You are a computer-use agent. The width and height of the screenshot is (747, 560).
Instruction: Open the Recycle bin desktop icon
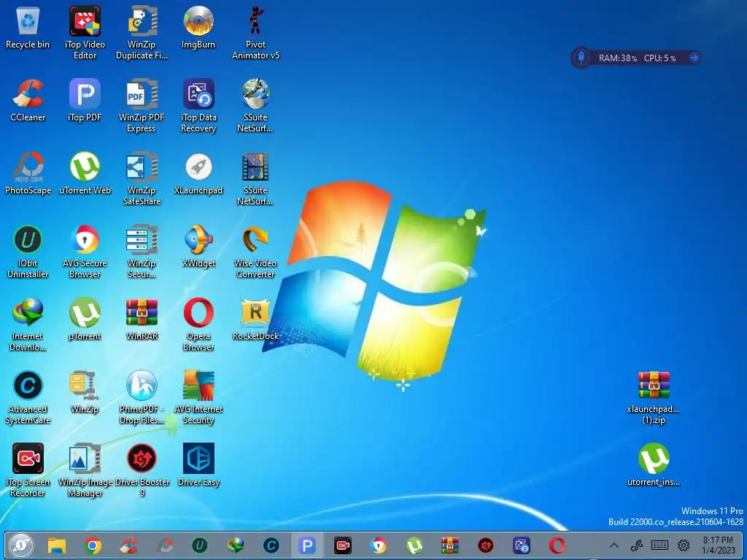click(x=28, y=28)
